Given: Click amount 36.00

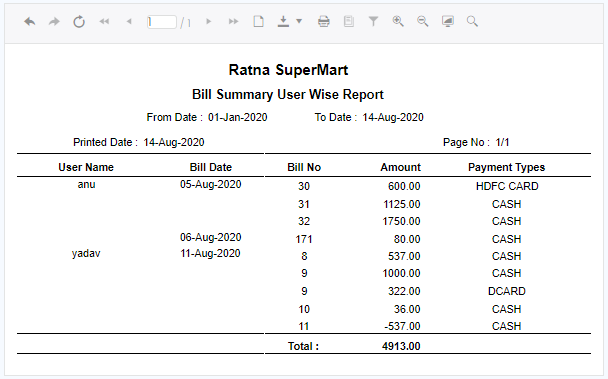Looking at the screenshot, I should (407, 310).
